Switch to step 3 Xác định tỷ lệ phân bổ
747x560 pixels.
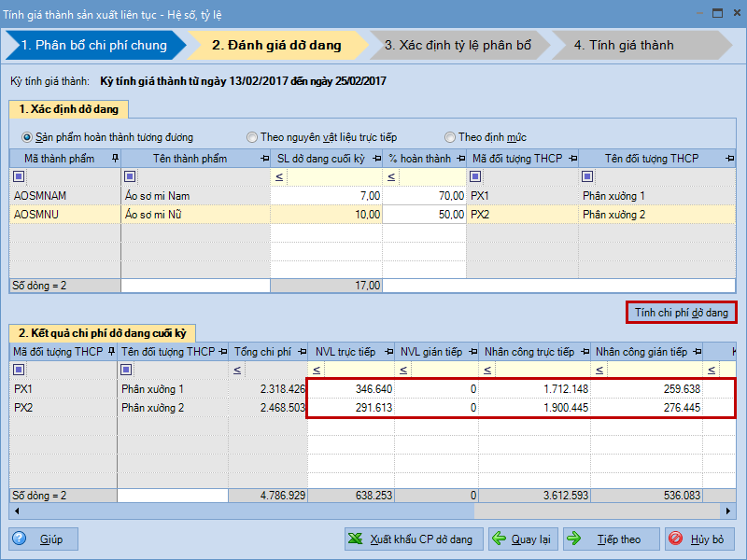[x=458, y=45]
